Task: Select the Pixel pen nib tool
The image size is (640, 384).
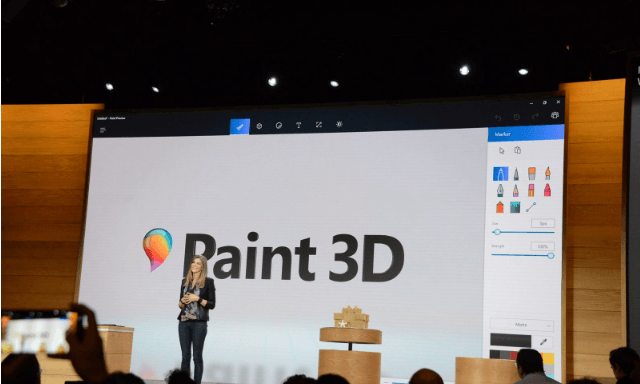Action: point(500,191)
